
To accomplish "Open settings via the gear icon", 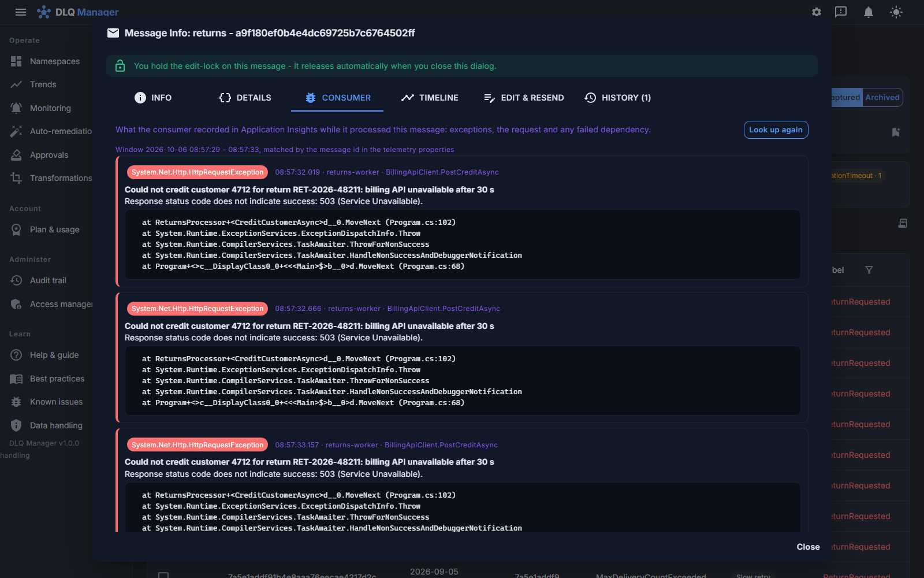I will point(817,12).
